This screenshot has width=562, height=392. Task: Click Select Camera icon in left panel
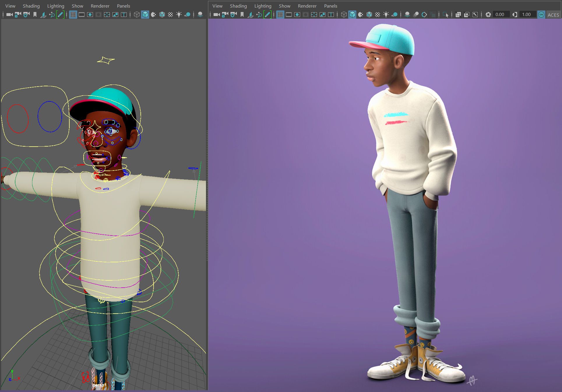coord(9,15)
